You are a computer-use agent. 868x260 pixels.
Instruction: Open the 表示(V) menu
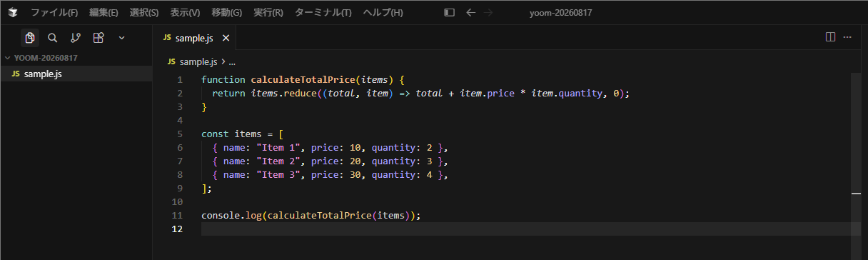click(x=185, y=13)
